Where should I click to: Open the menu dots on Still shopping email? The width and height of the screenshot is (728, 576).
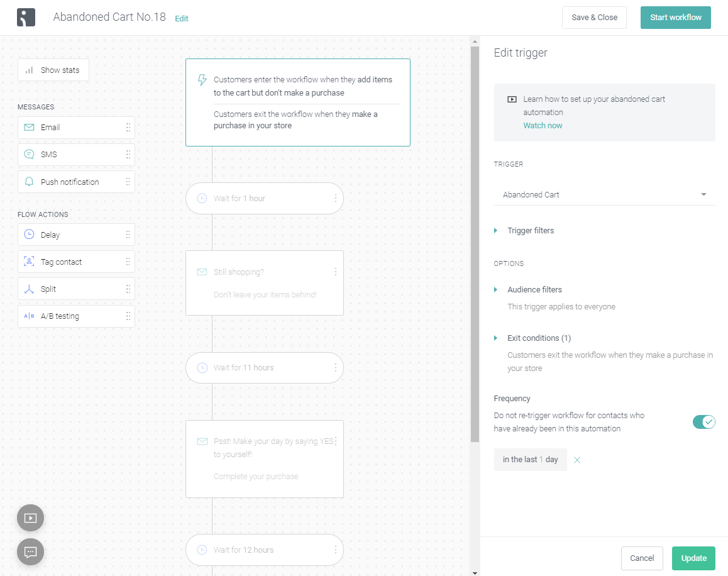[x=335, y=272]
